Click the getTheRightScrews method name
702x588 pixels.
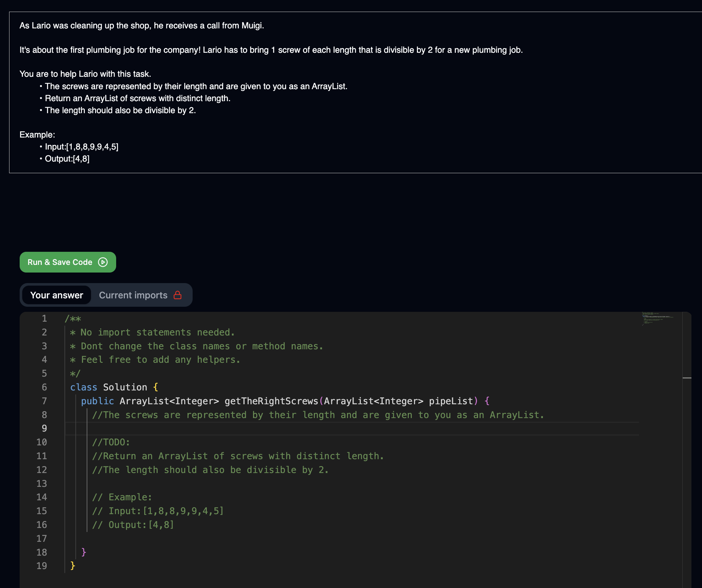(x=271, y=401)
